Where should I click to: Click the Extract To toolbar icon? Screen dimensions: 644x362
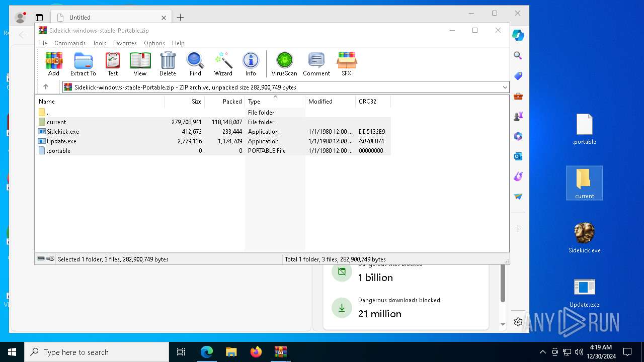tap(83, 64)
